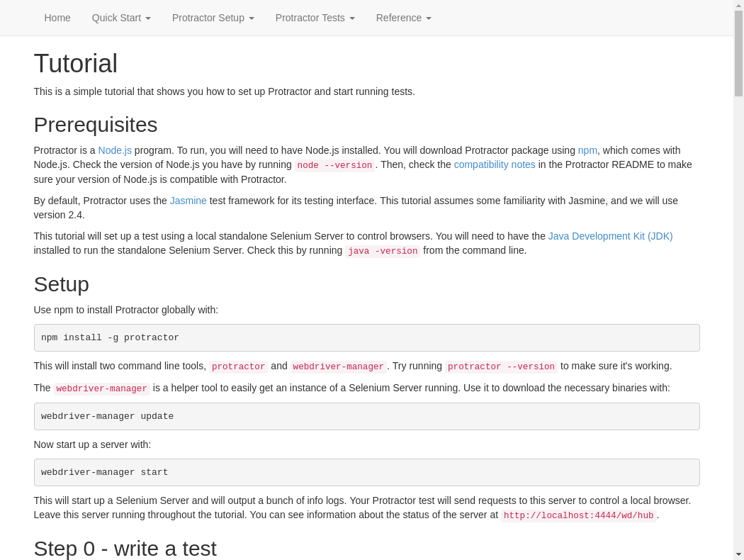Open the Protractor Tests dropdown

click(x=315, y=18)
